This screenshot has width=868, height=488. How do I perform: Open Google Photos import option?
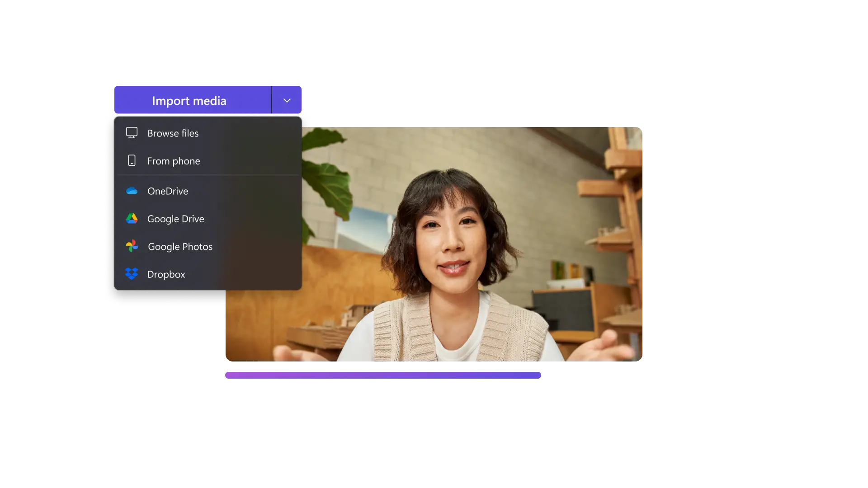(179, 247)
